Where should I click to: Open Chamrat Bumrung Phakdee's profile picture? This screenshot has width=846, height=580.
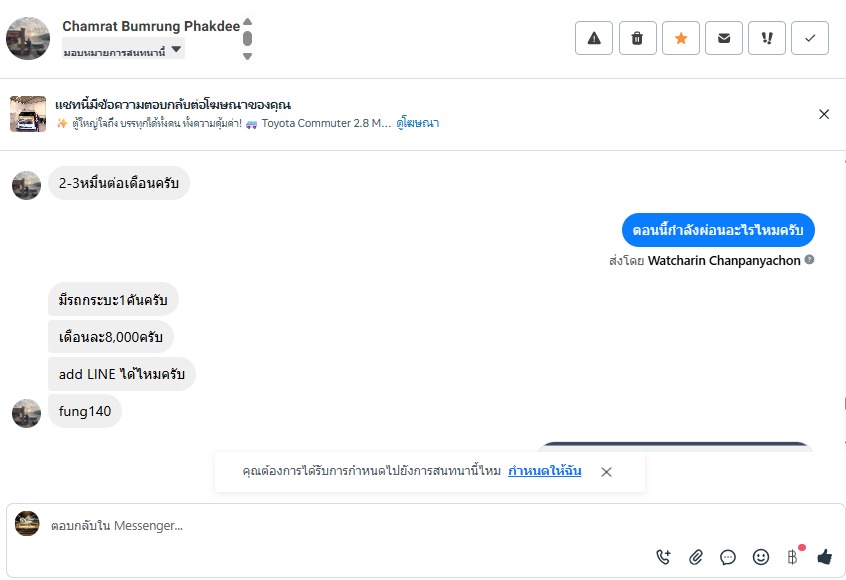28,38
